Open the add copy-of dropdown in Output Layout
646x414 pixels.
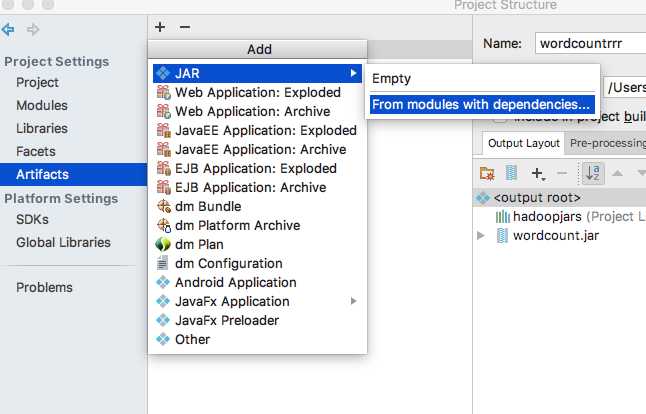541,173
